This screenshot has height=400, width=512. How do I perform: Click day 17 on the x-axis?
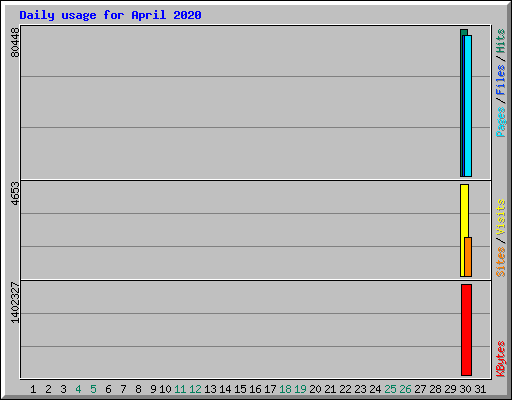pyautogui.click(x=270, y=389)
